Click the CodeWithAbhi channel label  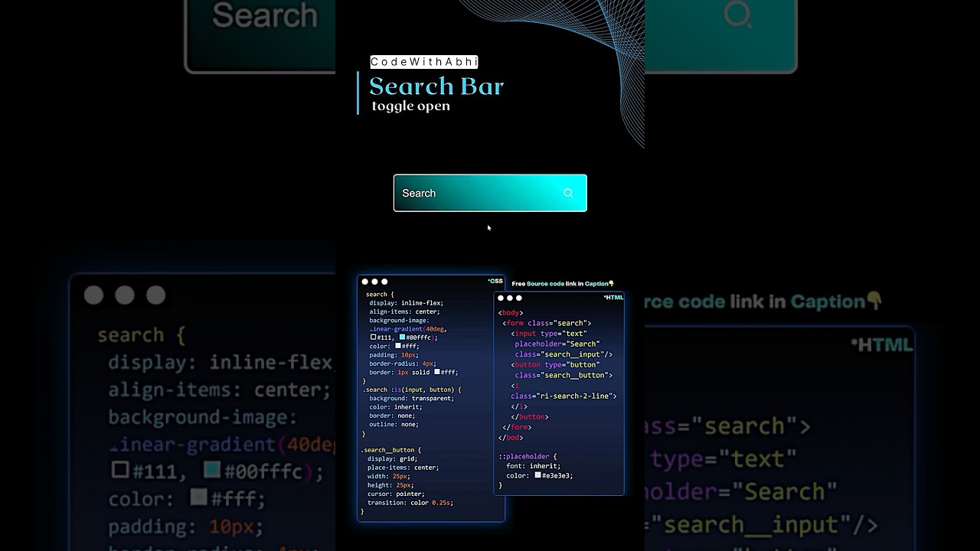tap(423, 62)
